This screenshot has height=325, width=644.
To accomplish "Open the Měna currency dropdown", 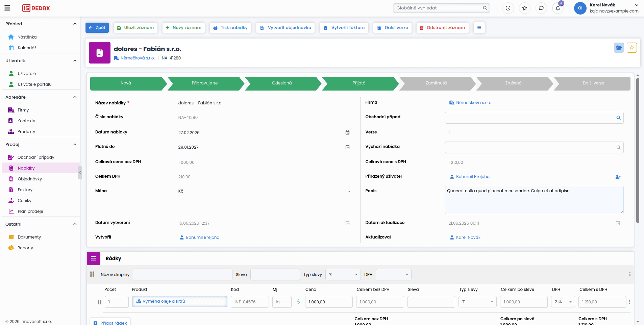I will point(265,191).
